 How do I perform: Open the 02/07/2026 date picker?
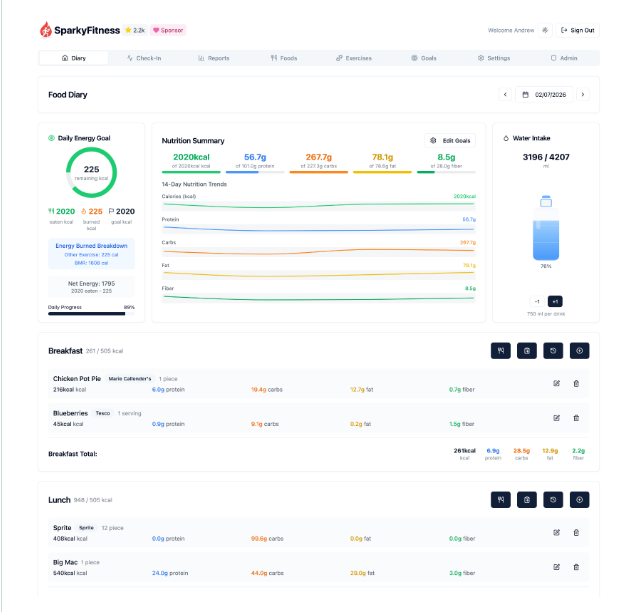point(544,95)
